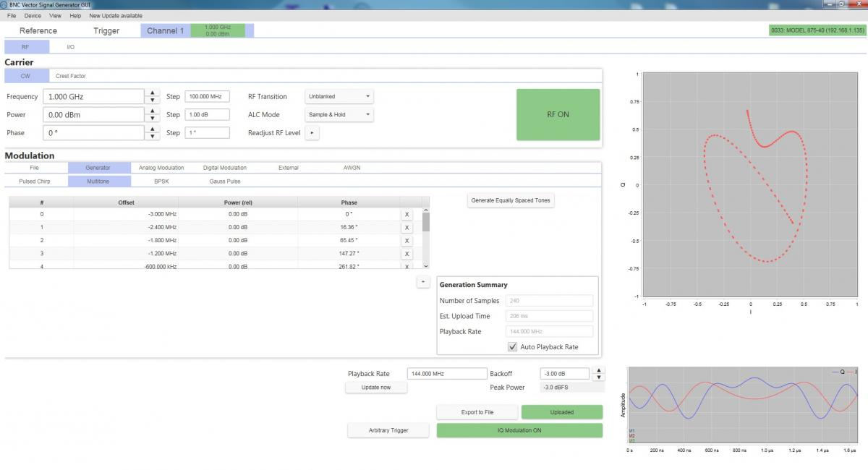Delete the 65.45° phase tone row
This screenshot has width=868, height=470.
point(407,240)
